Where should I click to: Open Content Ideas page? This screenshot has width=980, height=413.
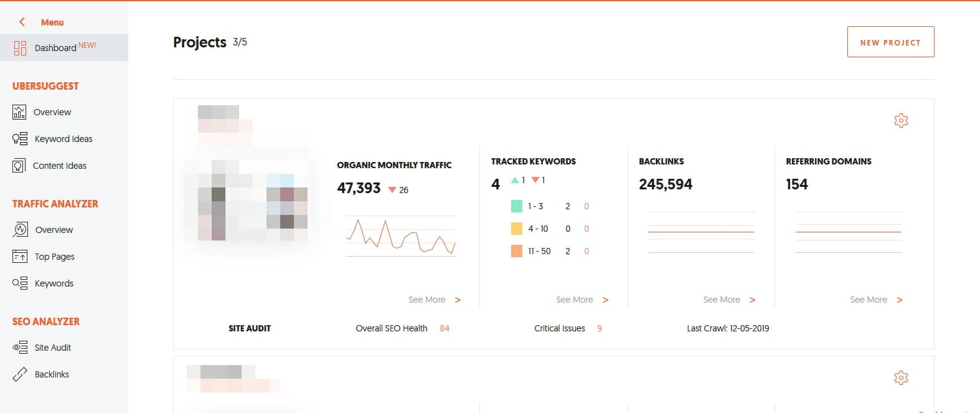click(x=60, y=166)
